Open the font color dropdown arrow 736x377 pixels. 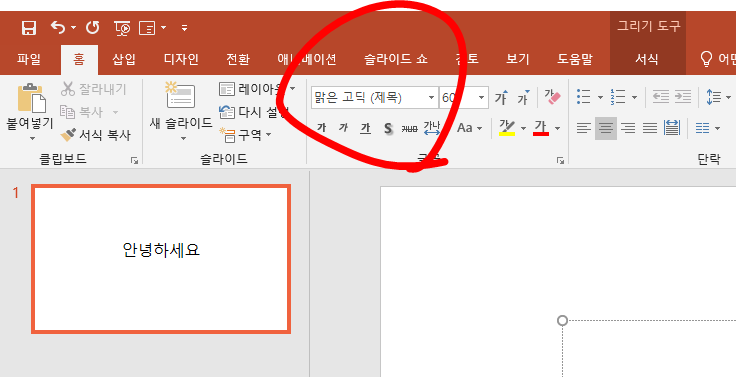click(x=557, y=128)
